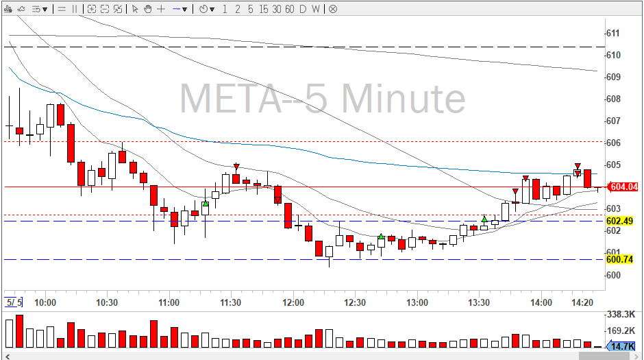Screen dimensions: 644x360
Task: Switch to 2 minute timeframe
Action: pyautogui.click(x=238, y=9)
